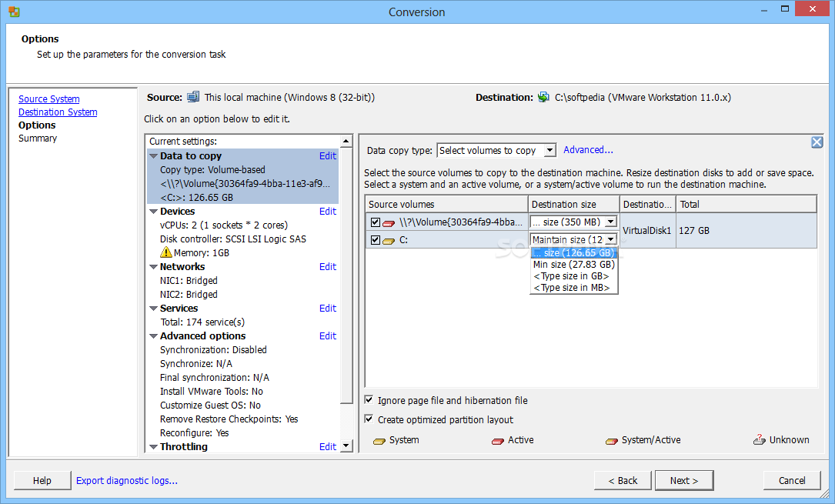Edit the Throttling settings
This screenshot has height=504, width=835.
click(328, 446)
